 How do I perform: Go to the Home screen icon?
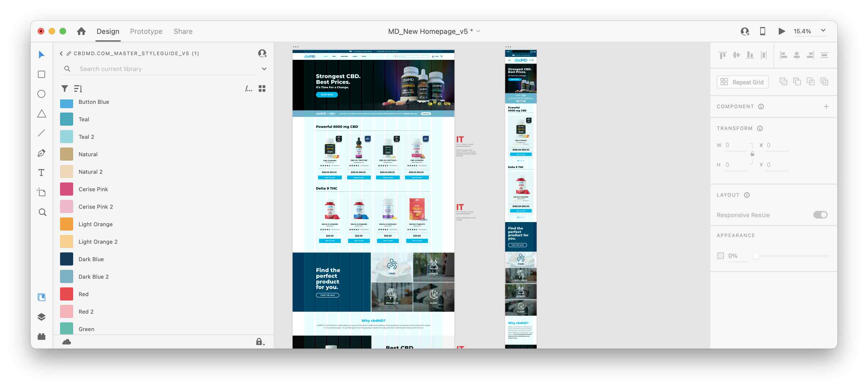click(81, 31)
